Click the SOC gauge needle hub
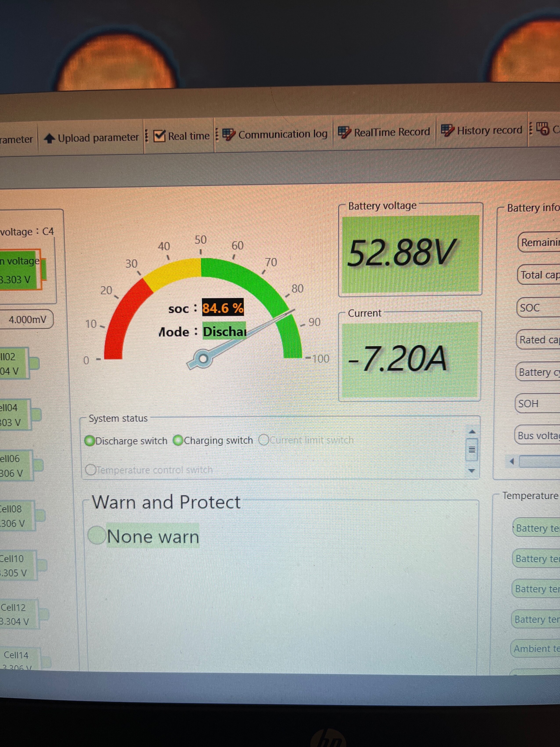 point(203,359)
